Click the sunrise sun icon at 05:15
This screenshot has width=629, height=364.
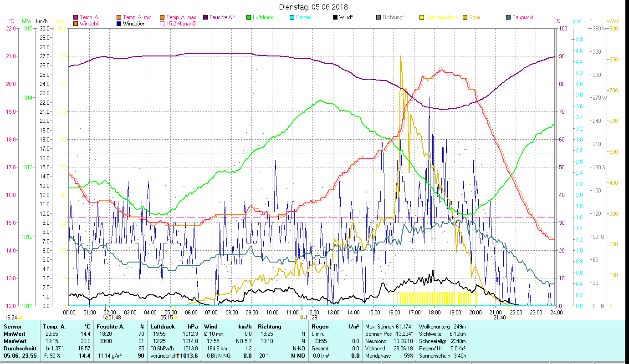click(x=176, y=318)
